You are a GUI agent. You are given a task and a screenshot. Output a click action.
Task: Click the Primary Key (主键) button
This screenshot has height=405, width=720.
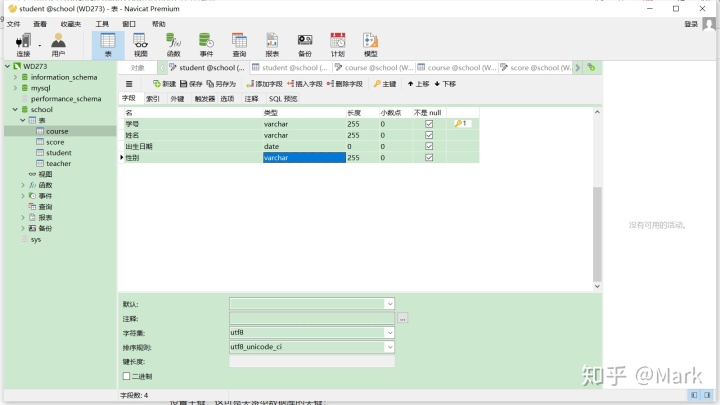(385, 84)
